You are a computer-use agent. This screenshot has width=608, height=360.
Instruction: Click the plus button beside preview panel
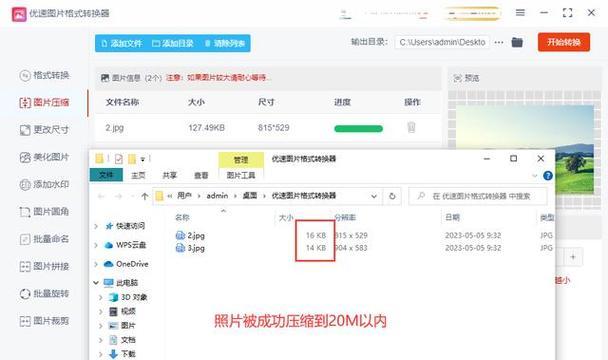point(573,257)
